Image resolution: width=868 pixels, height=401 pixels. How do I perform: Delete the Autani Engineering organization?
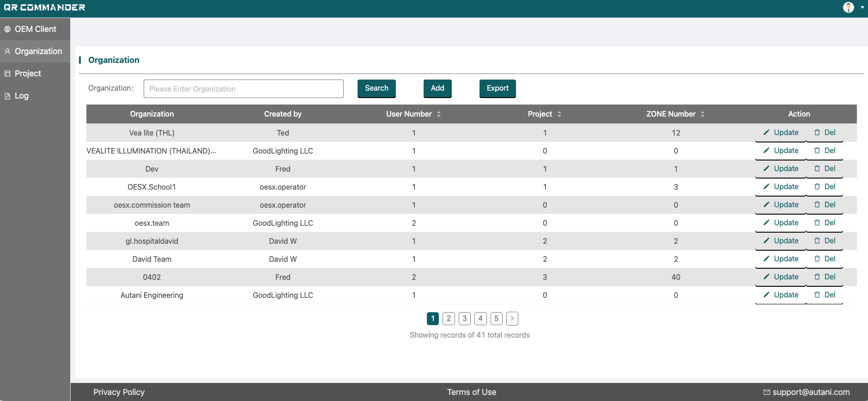tap(825, 295)
